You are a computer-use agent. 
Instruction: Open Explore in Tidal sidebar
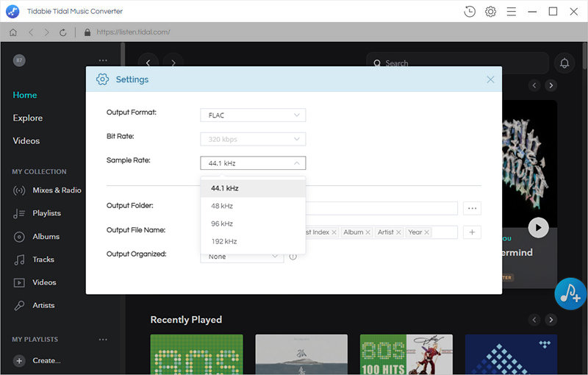[28, 118]
